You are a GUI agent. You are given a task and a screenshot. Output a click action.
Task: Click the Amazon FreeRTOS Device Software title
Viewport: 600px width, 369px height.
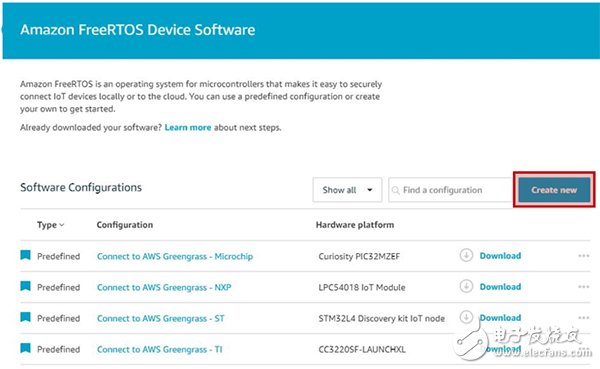tap(138, 30)
